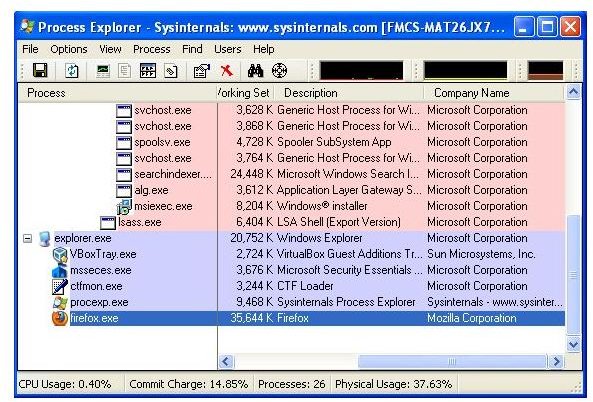Collapse the explorer.exe process tree
593x402 pixels.
click(x=27, y=239)
